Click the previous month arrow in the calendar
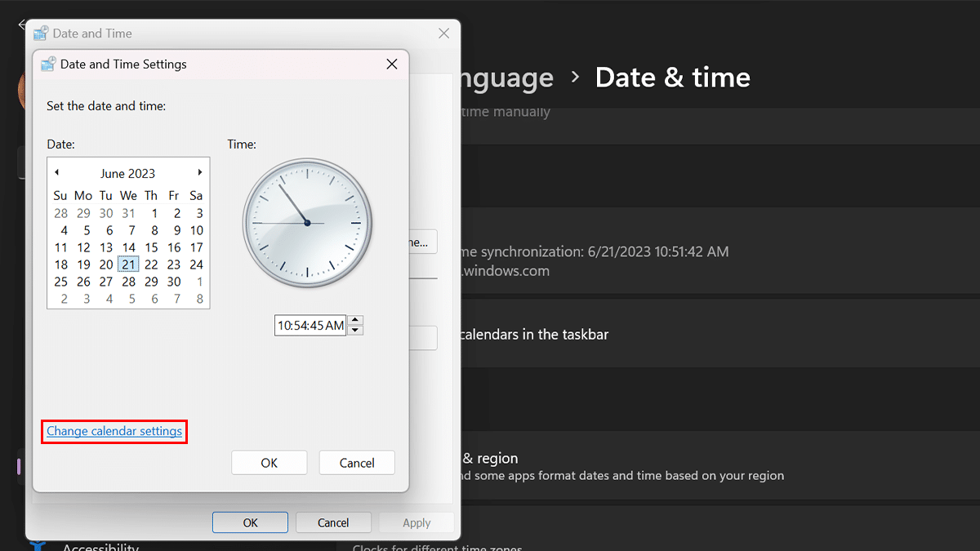Screen dimensions: 980x551 [x=56, y=172]
